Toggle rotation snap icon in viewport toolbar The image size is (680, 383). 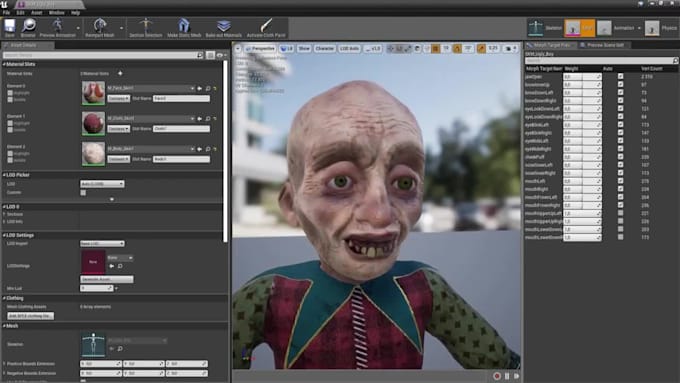(457, 49)
